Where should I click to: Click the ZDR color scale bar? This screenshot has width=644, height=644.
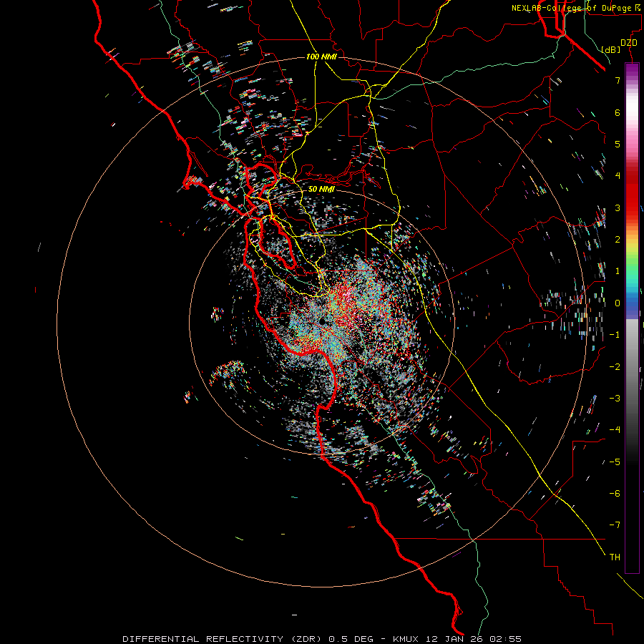(x=632, y=318)
